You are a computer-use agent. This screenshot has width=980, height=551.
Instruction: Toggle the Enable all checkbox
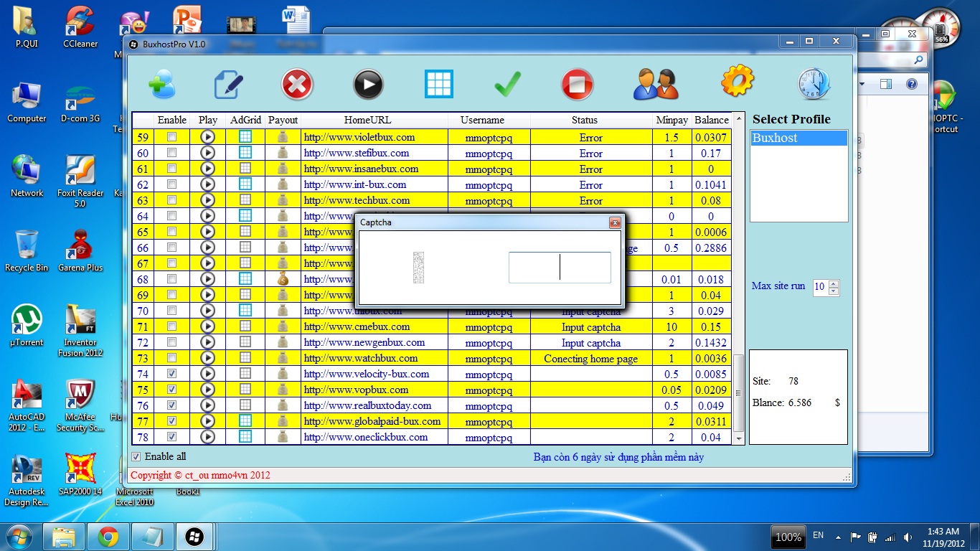[x=136, y=456]
